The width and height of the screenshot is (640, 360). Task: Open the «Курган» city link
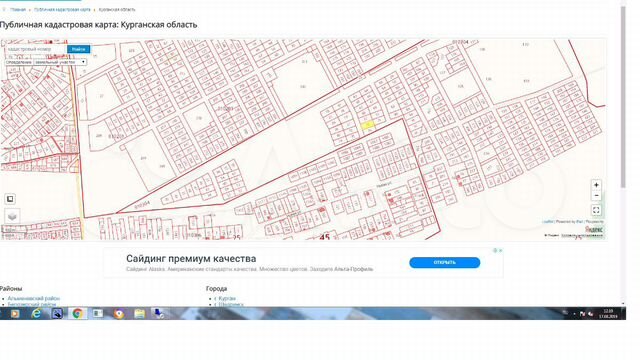[227, 298]
